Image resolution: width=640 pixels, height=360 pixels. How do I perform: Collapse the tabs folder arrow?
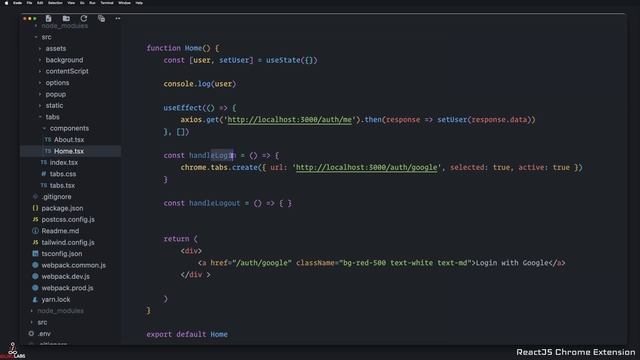click(40, 117)
